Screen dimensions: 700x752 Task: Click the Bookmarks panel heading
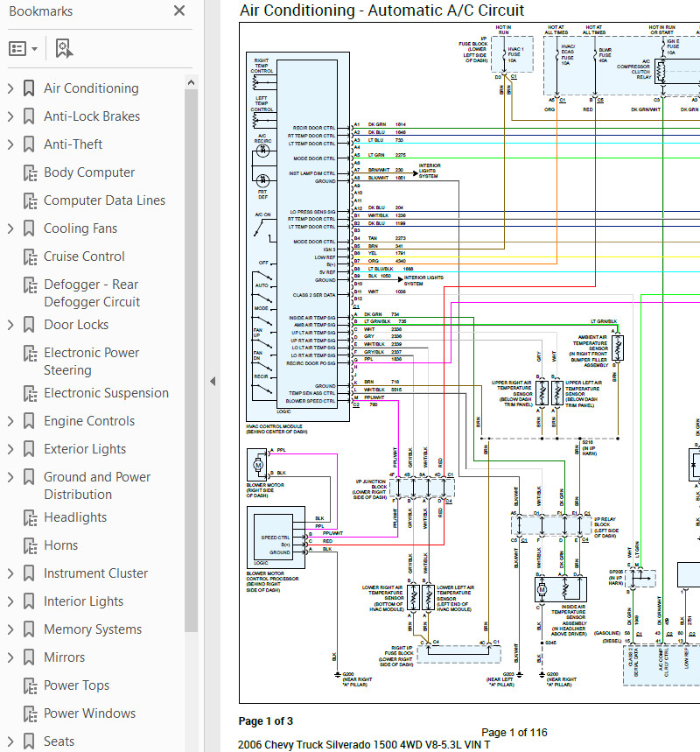click(x=41, y=11)
